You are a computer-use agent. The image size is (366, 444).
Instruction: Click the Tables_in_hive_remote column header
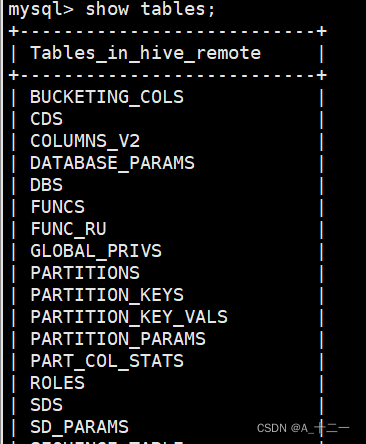point(145,53)
